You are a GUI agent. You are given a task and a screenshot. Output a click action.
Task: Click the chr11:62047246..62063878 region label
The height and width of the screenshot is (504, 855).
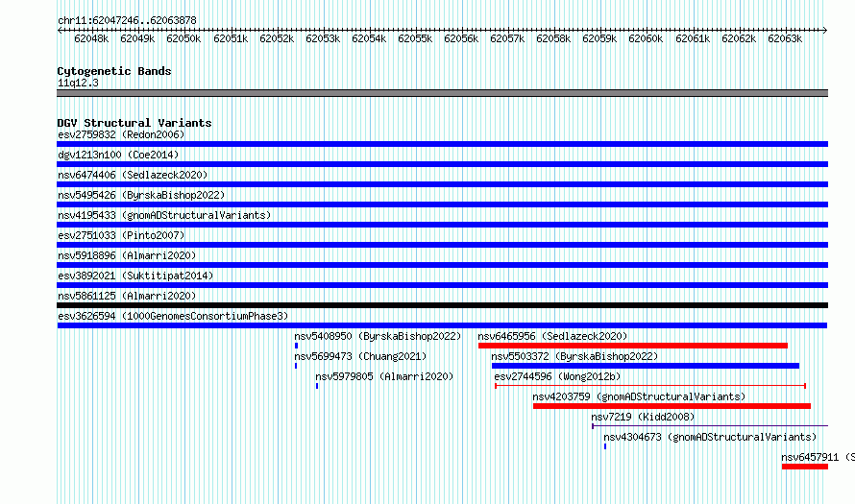[x=127, y=20]
